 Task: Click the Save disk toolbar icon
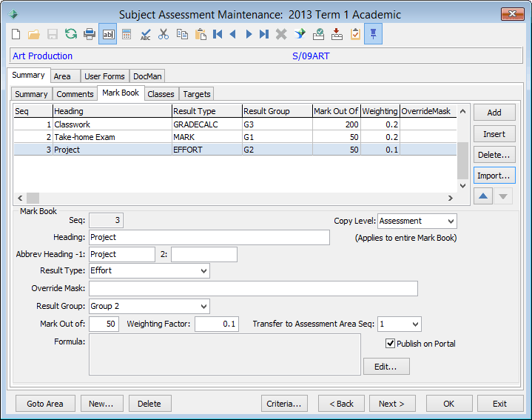point(53,34)
